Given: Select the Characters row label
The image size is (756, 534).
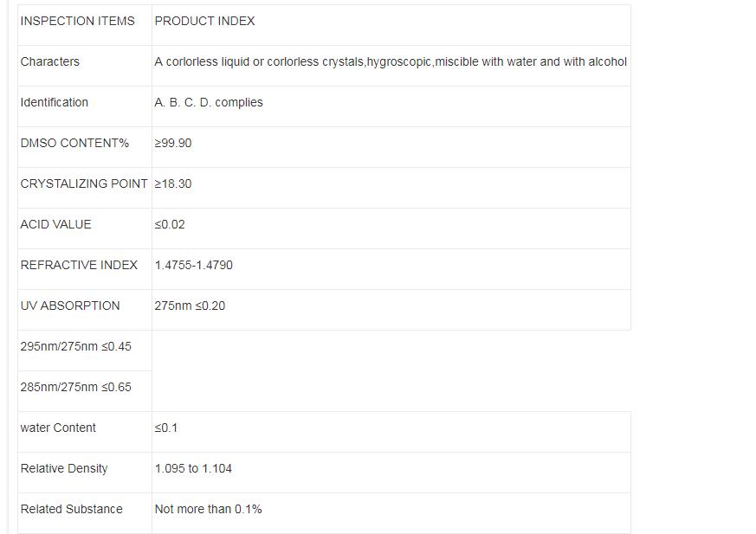Looking at the screenshot, I should click(49, 61).
